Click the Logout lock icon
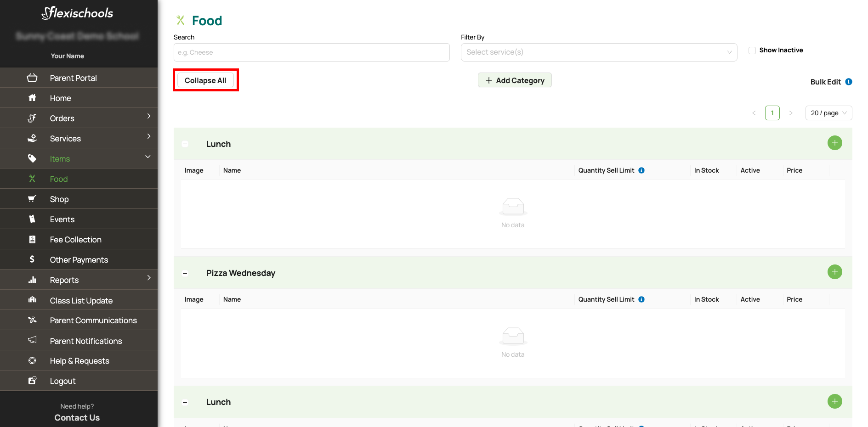Viewport: 868px width, 427px height. pyautogui.click(x=32, y=381)
